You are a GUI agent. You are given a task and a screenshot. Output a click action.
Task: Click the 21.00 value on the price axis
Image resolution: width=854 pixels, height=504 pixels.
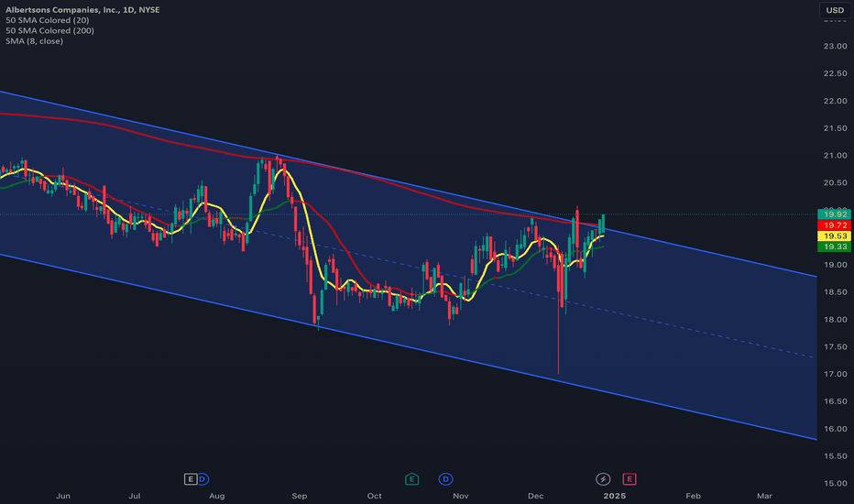click(835, 156)
